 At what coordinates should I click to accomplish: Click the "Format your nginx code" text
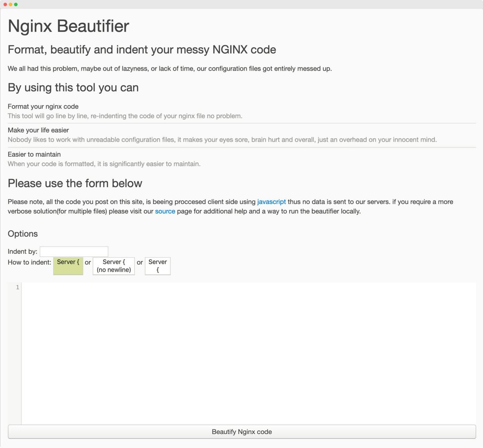(x=43, y=107)
